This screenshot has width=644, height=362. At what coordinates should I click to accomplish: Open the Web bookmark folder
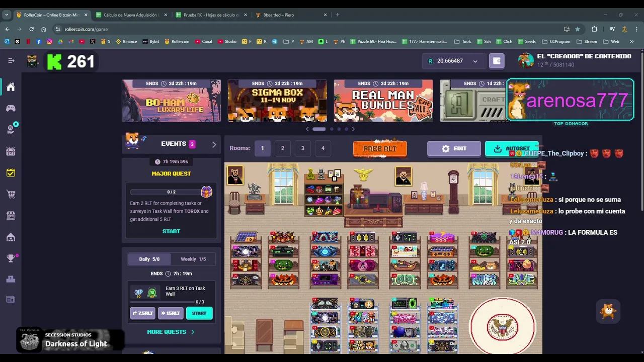611,41
